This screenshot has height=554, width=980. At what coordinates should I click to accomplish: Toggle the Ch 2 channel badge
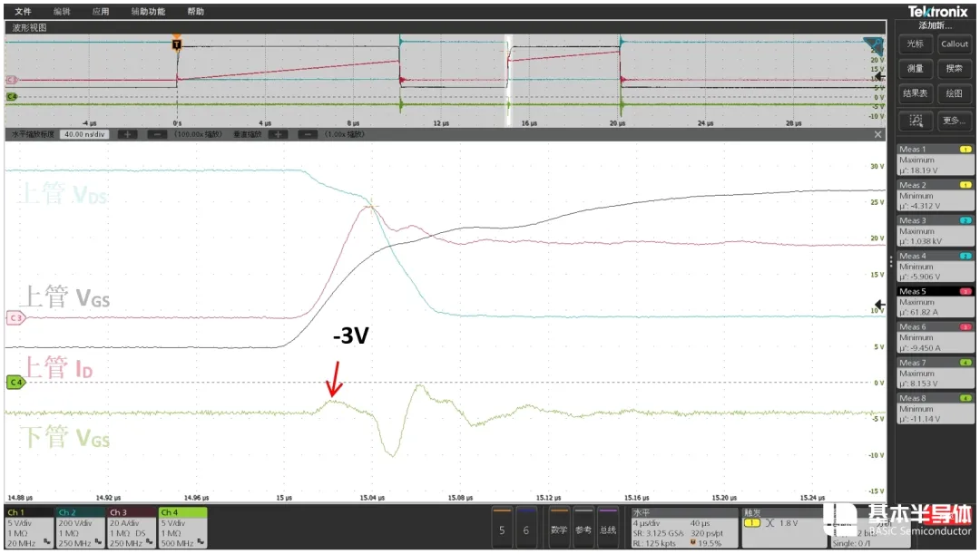(x=79, y=527)
